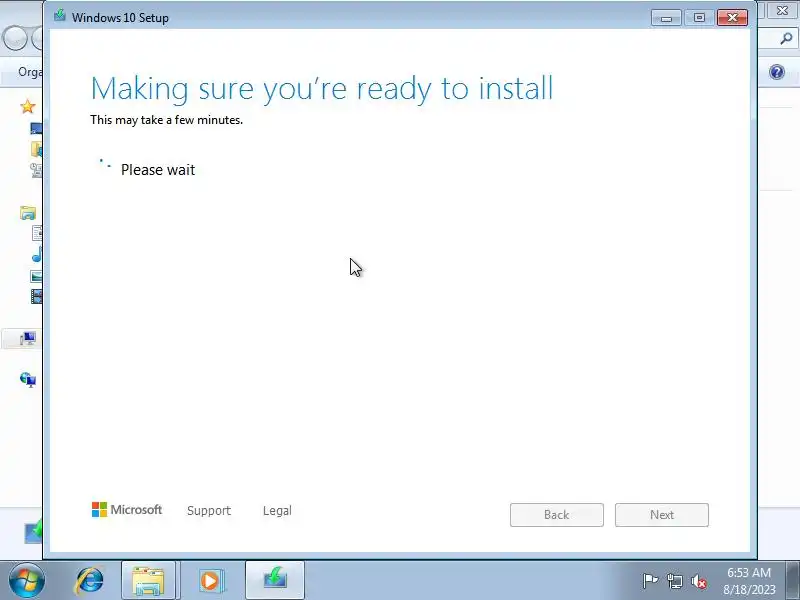This screenshot has width=800, height=600.
Task: Click Show desktop strip at taskbar end
Action: coord(793,581)
